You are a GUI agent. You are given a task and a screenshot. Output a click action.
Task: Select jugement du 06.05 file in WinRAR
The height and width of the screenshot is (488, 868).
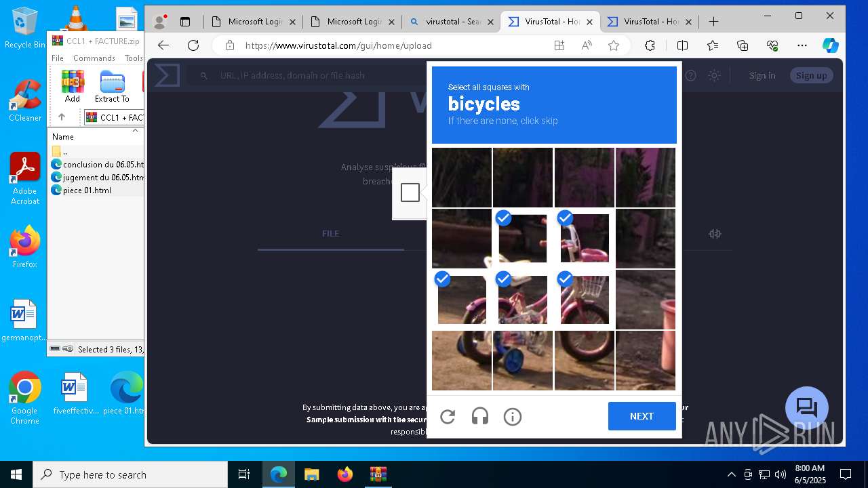[x=97, y=177]
